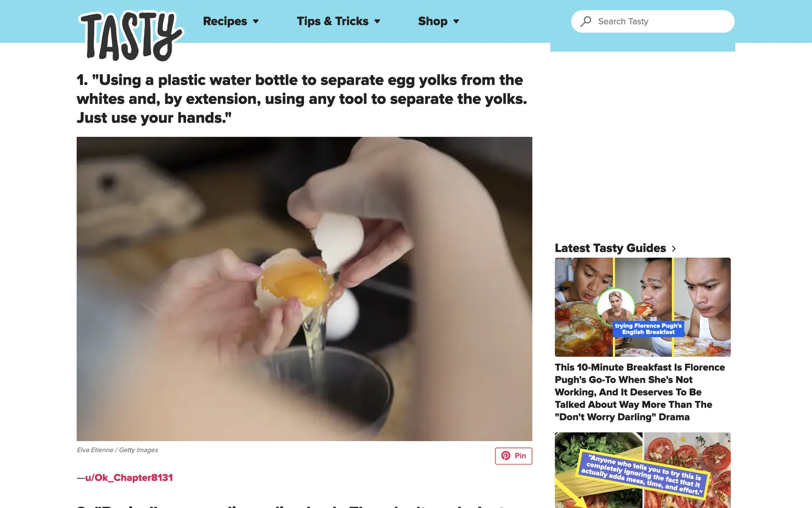Expand the Tips & Tricks dropdown arrow
The image size is (812, 508).
377,22
